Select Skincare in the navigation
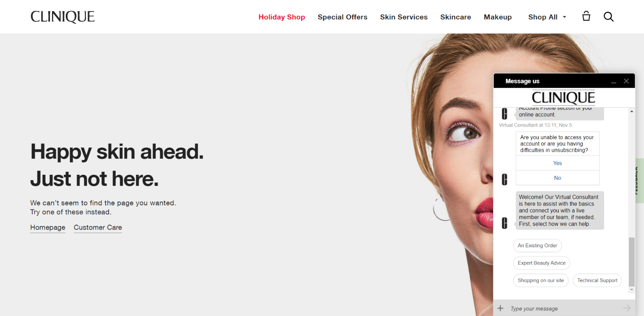 click(456, 17)
